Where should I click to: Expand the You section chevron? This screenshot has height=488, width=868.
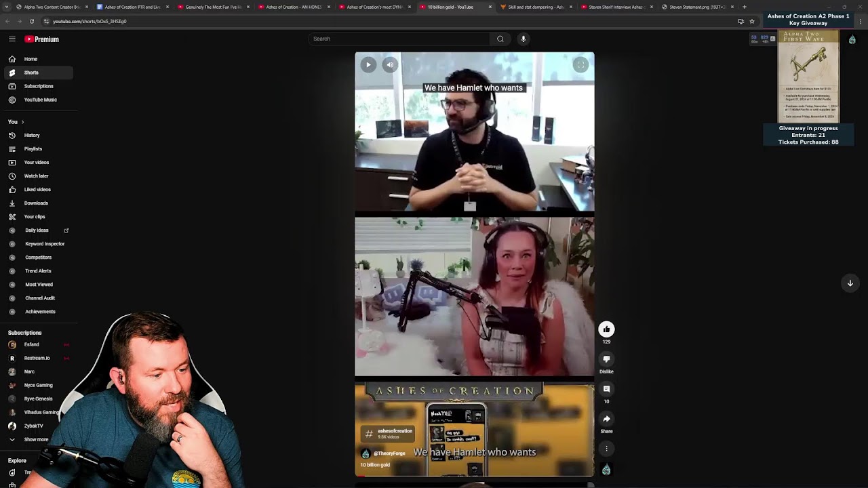click(22, 122)
